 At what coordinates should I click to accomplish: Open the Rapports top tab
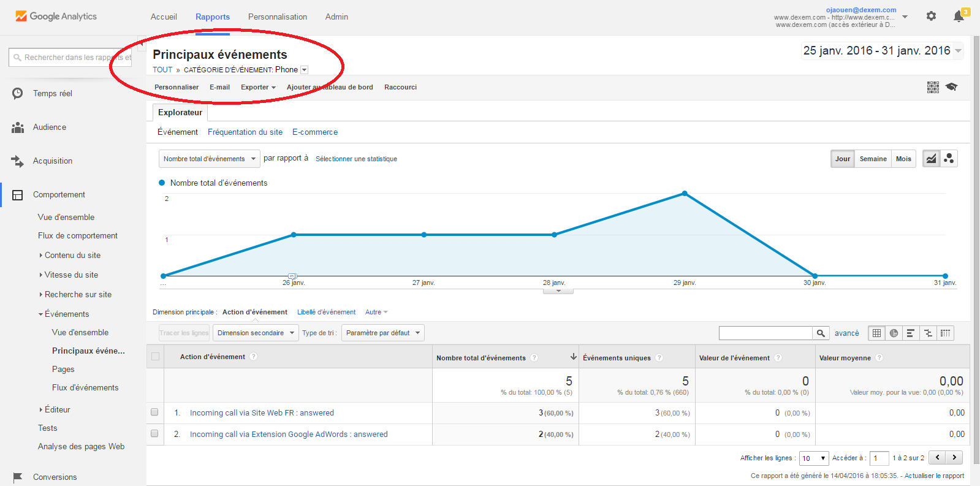[x=213, y=17]
